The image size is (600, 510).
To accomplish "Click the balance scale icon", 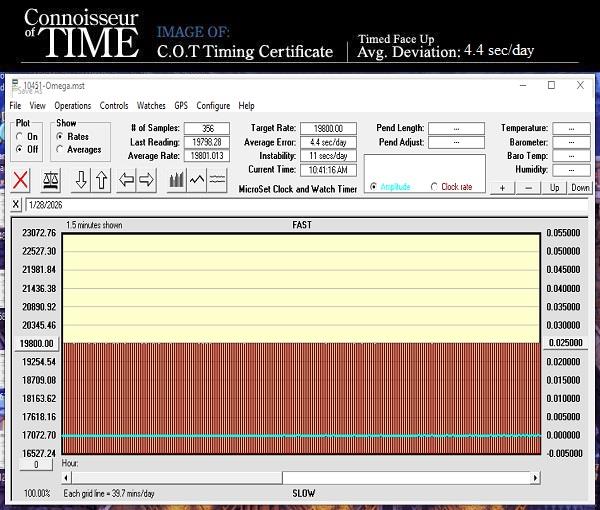I will click(52, 180).
